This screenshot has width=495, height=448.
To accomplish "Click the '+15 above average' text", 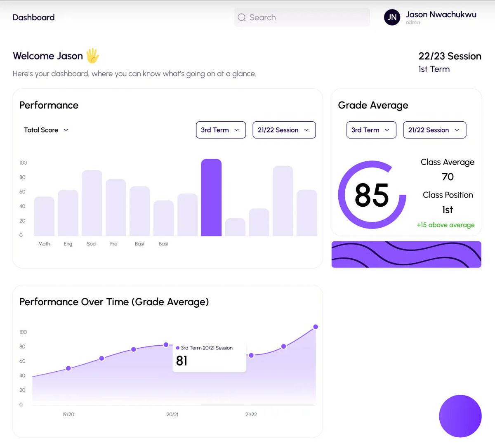I will 445,225.
